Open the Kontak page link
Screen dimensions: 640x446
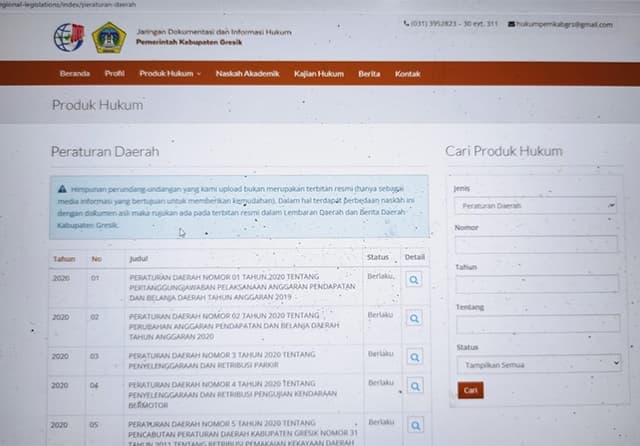[407, 74]
